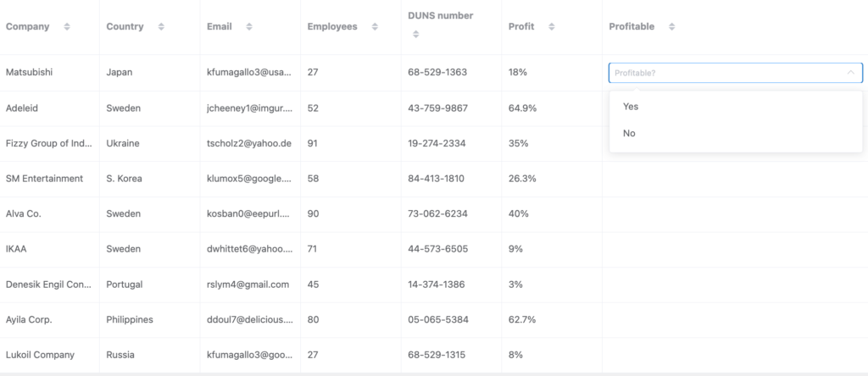Sort table by Profit column icon
The height and width of the screenshot is (376, 868).
click(x=551, y=26)
